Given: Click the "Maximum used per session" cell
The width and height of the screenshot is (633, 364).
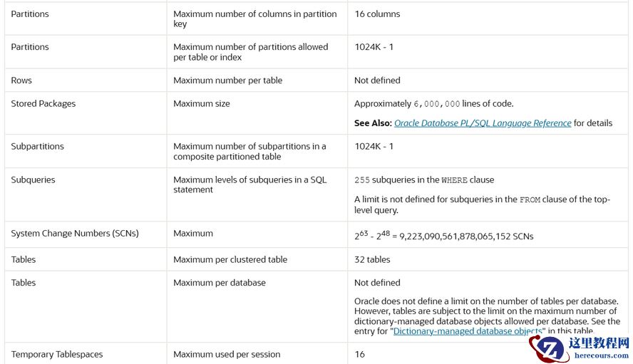Looking at the screenshot, I should 227,354.
